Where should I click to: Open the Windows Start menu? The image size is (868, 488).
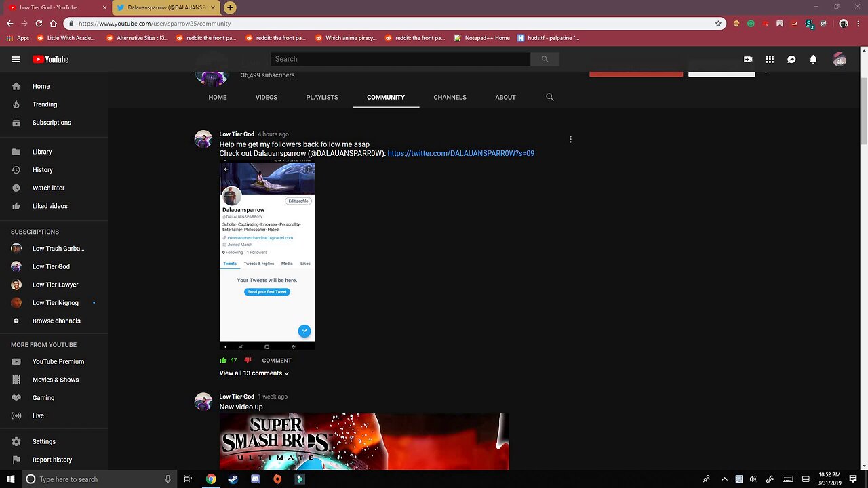[11, 479]
